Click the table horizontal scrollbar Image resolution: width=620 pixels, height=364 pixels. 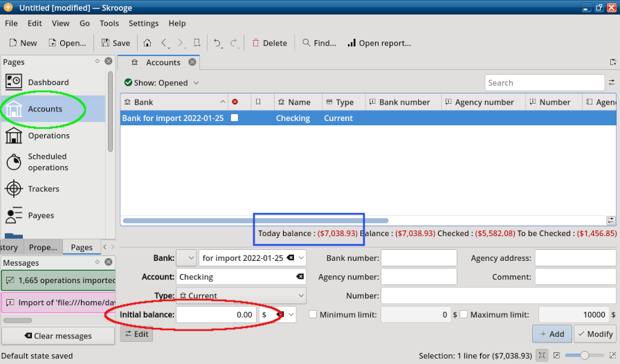click(x=255, y=220)
